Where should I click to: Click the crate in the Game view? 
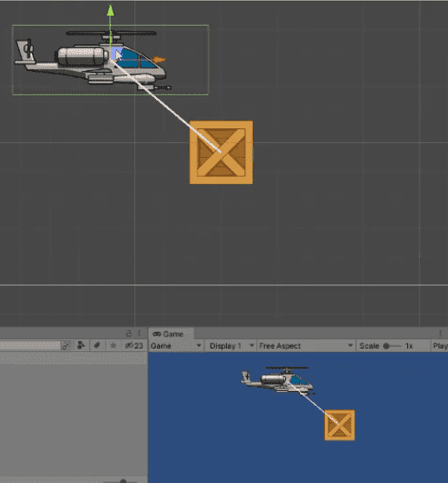(340, 425)
